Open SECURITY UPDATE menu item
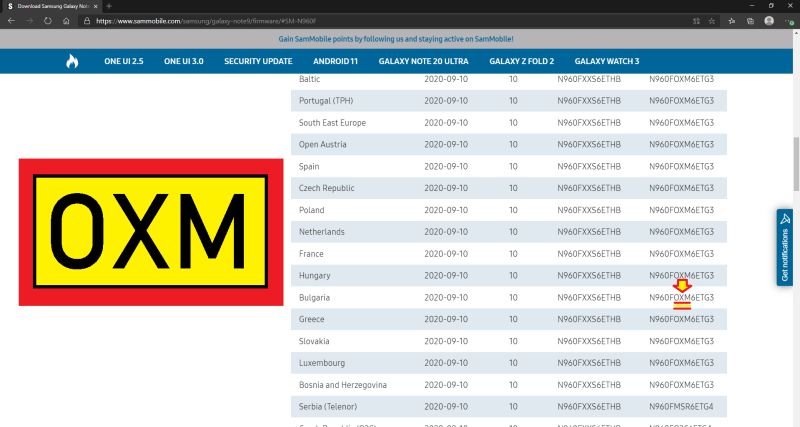The image size is (800, 427). pyautogui.click(x=258, y=61)
